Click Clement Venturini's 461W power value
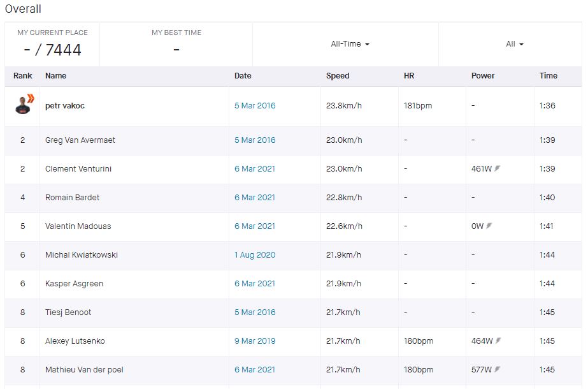This screenshot has width=588, height=389. point(482,168)
